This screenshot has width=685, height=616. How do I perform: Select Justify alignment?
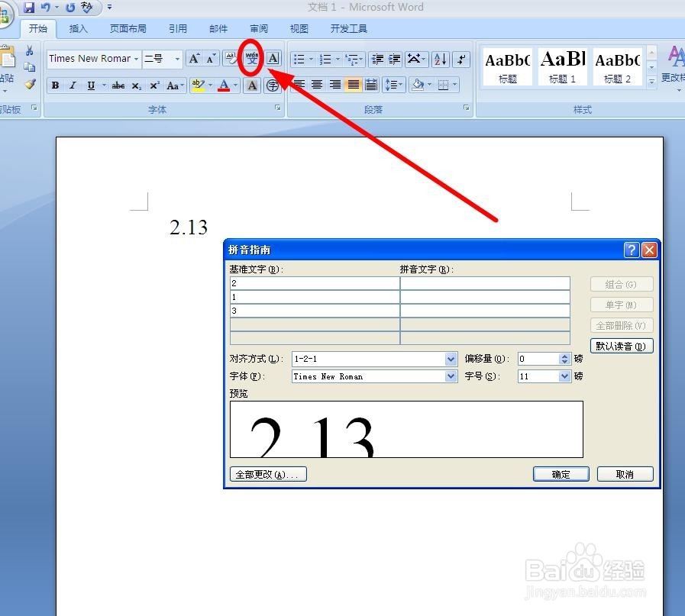[353, 85]
